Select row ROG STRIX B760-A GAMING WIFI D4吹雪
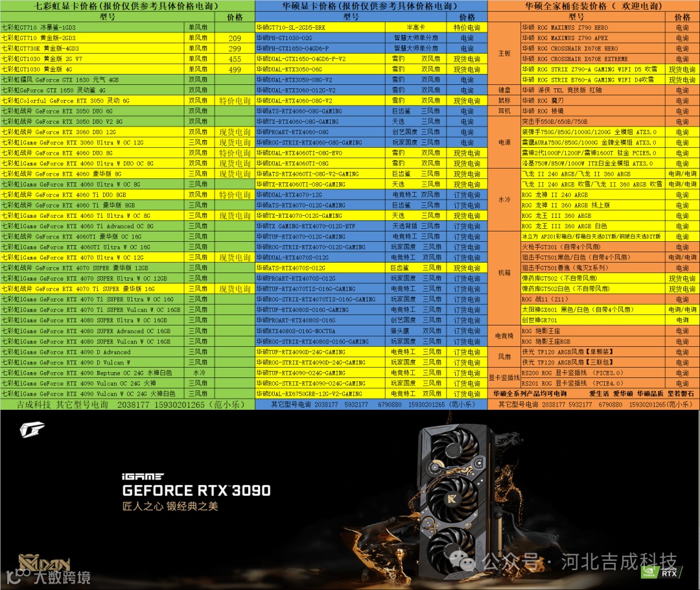Image resolution: width=700 pixels, height=590 pixels. coord(611,80)
